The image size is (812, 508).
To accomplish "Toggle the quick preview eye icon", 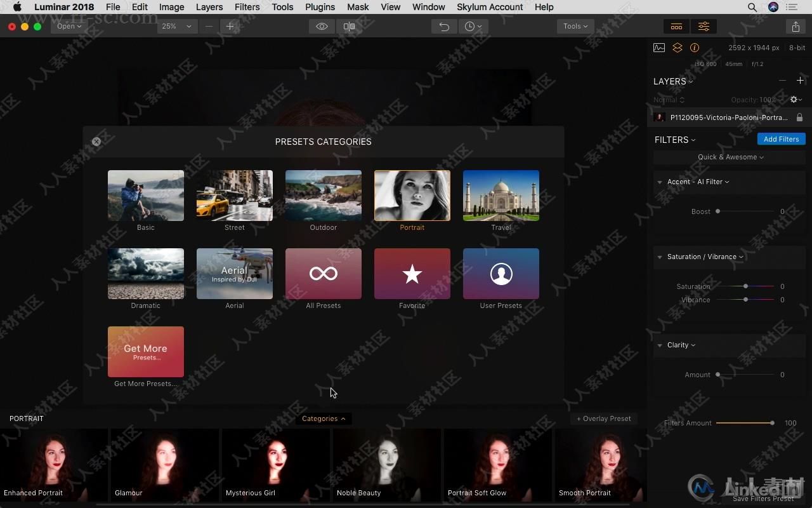I will (x=322, y=26).
